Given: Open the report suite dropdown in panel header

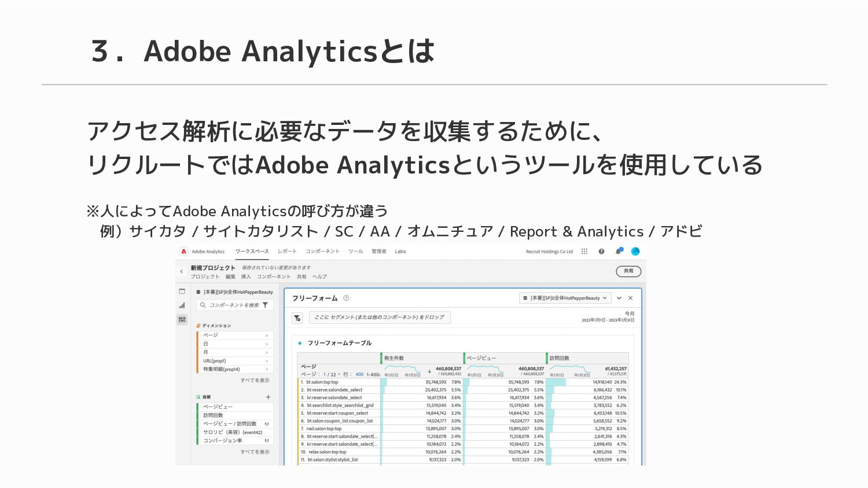Looking at the screenshot, I should coord(565,298).
